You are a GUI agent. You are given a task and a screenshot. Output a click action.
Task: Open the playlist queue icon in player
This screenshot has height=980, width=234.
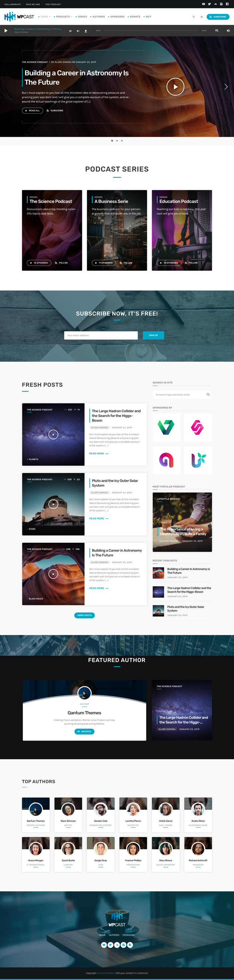point(217,31)
